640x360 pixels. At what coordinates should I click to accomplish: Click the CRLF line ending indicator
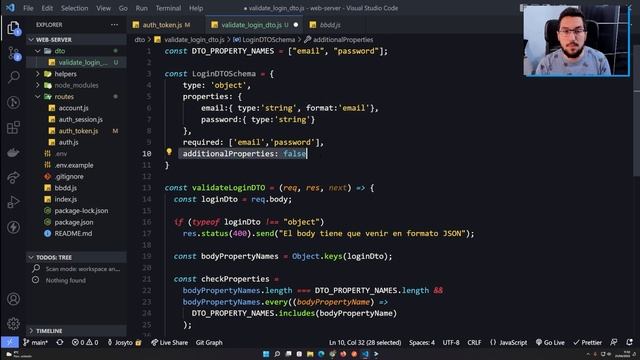coord(474,342)
